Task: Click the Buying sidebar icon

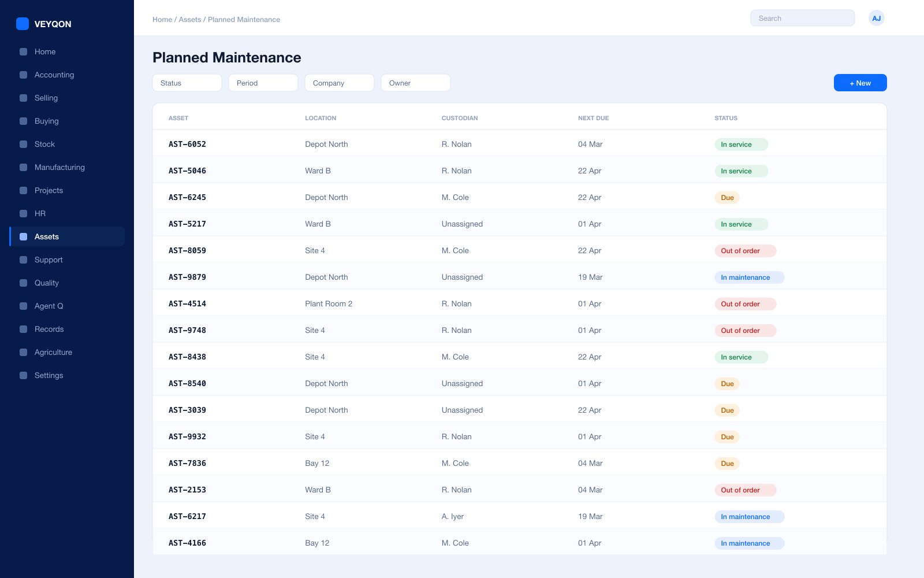Action: coord(24,121)
